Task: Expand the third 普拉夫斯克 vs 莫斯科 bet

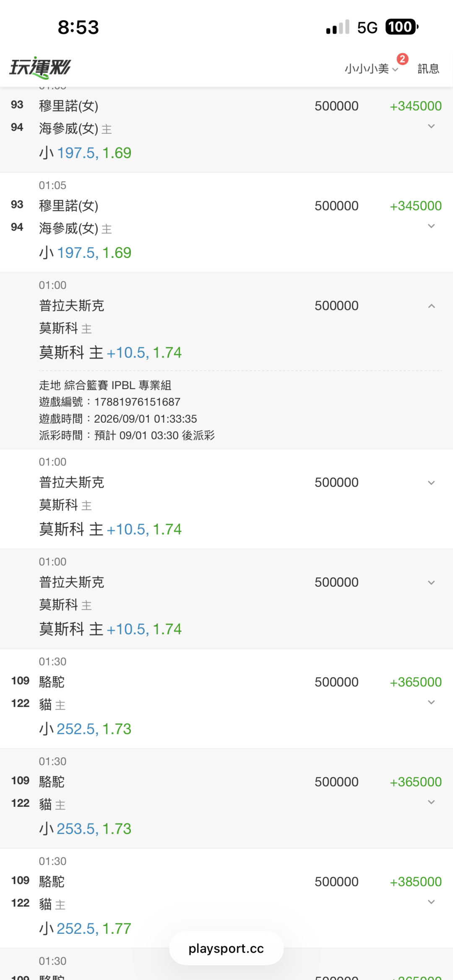Action: click(x=431, y=583)
